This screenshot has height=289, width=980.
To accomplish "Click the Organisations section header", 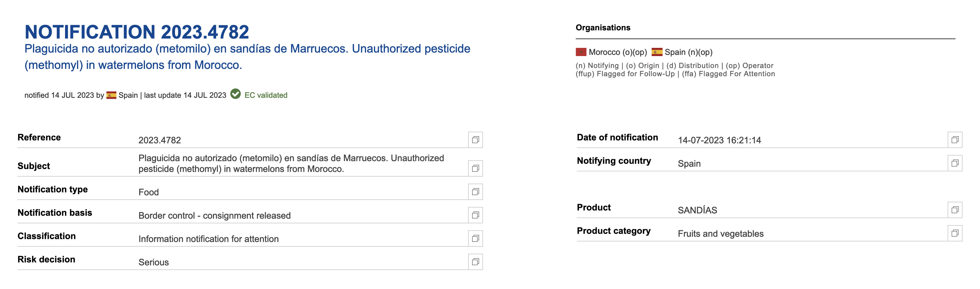I will point(603,27).
